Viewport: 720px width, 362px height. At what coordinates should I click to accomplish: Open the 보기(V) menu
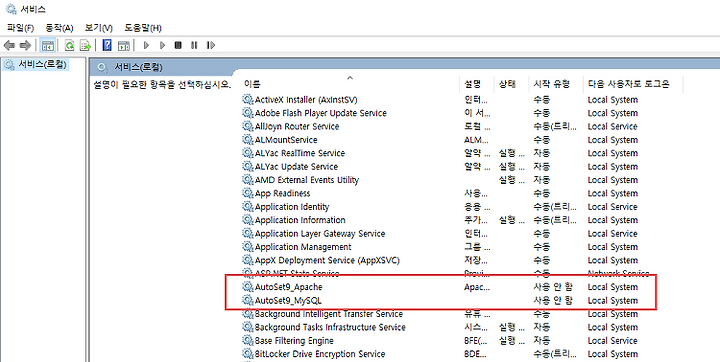(x=99, y=28)
